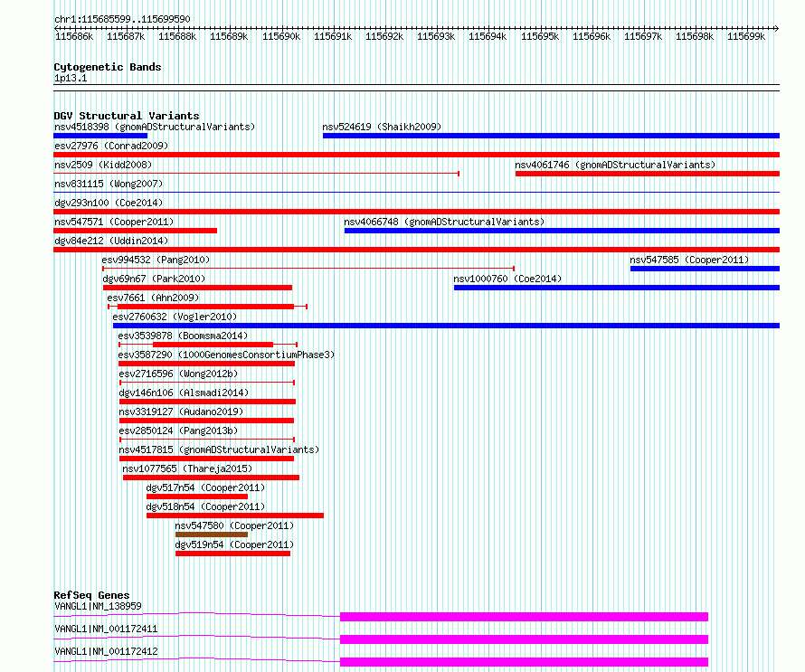This screenshot has height=672, width=805.
Task: Click the 115692k ruler tick label
Action: 384,37
